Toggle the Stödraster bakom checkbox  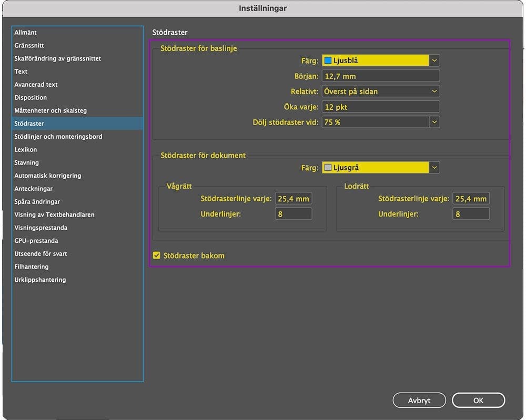coord(157,255)
